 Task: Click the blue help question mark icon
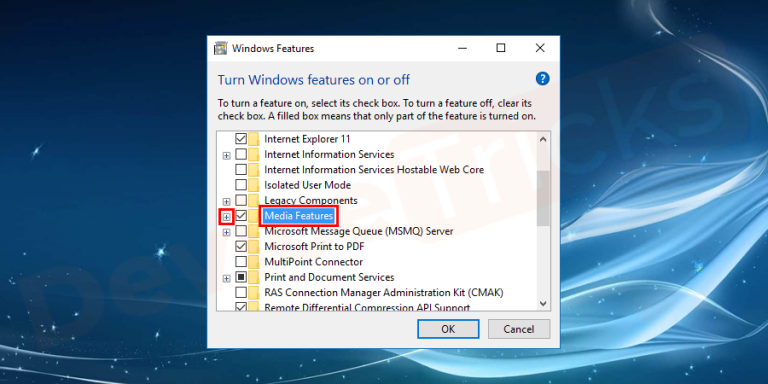tap(542, 78)
